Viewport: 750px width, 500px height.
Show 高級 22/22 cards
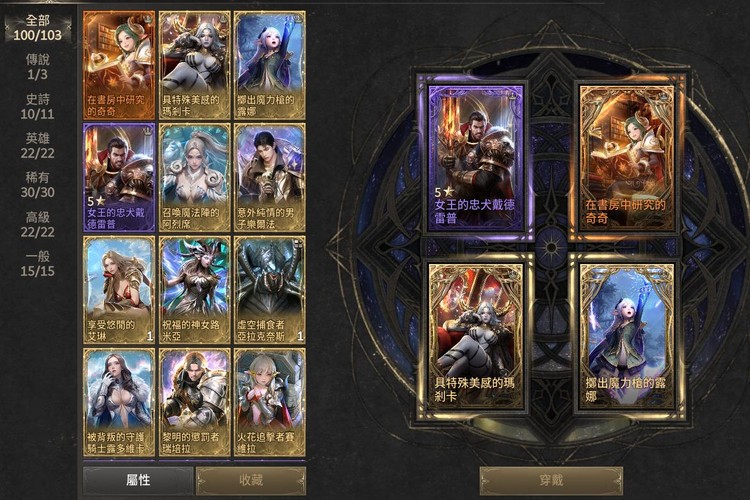38,225
